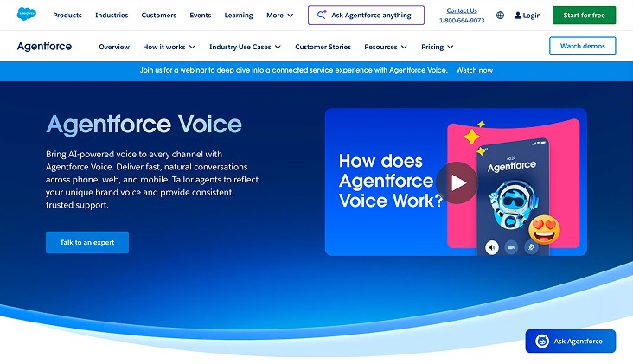Click the Astro robot avatar on phone screen
Image resolution: width=633 pixels, height=364 pixels.
[514, 204]
